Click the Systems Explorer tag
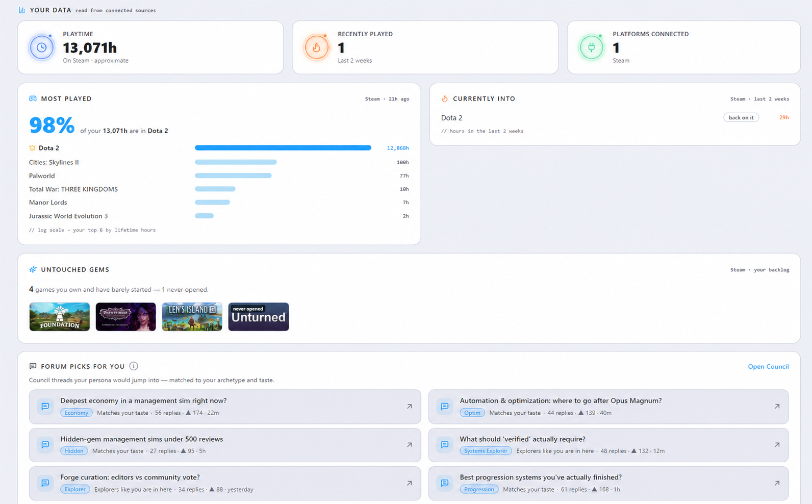 (x=486, y=451)
